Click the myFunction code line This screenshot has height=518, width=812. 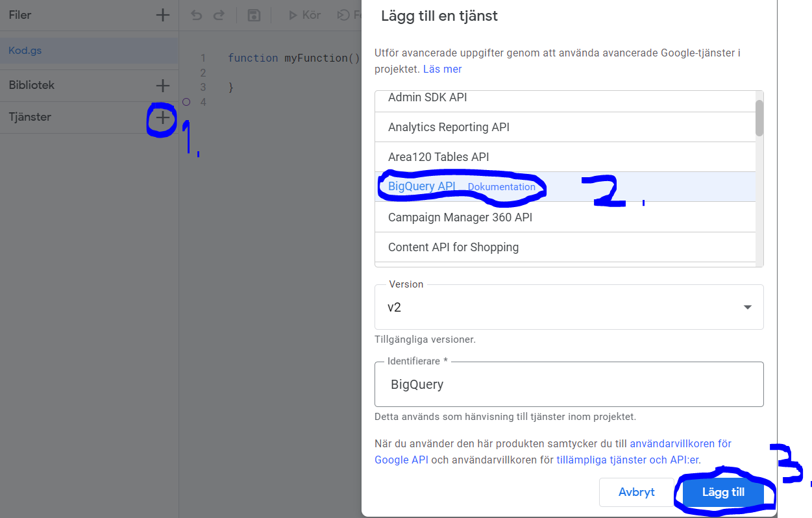(x=294, y=58)
